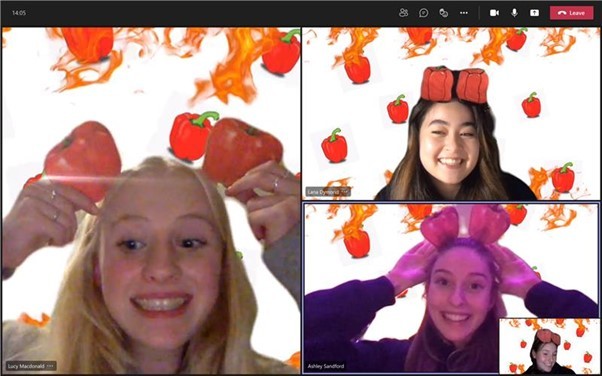
Task: Show the meeting participants panel
Action: coord(404,13)
